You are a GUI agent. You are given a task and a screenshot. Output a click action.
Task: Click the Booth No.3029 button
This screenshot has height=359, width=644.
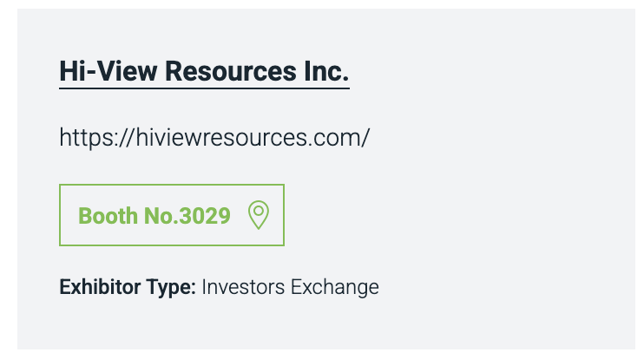tap(171, 215)
